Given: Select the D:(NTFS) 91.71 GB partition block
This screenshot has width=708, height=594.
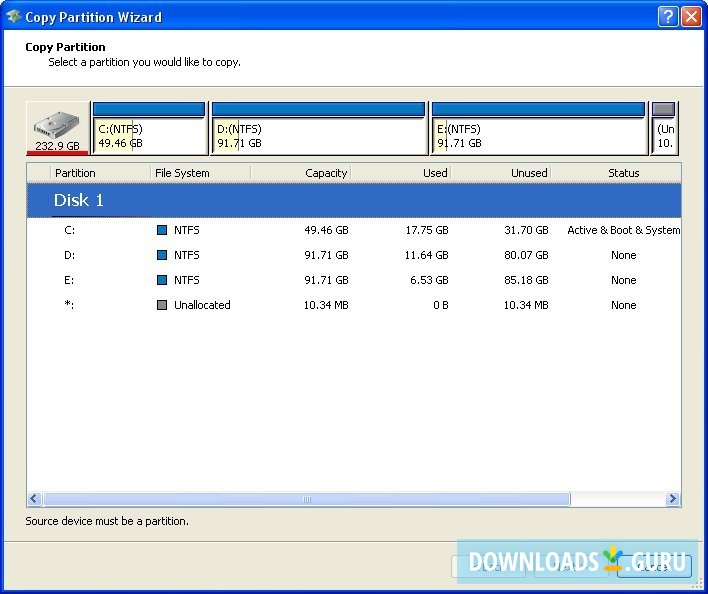Looking at the screenshot, I should 318,129.
